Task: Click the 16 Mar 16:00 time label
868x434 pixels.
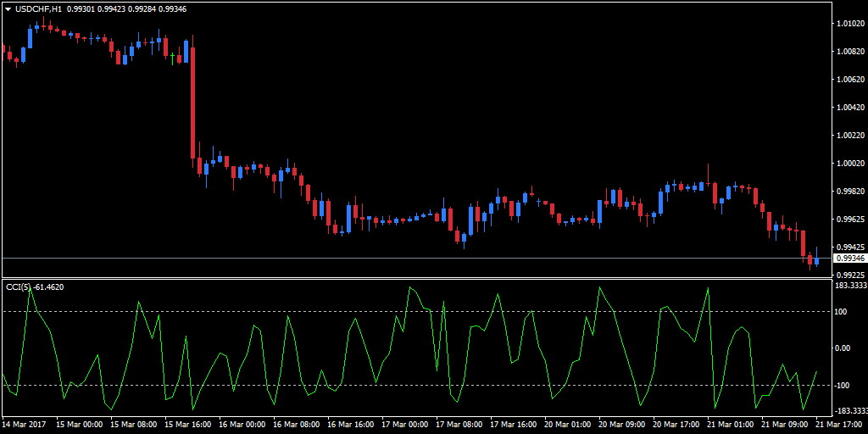Action: coord(350,425)
